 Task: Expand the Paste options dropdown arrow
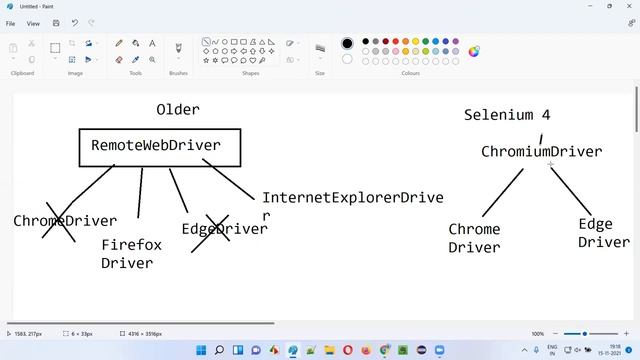tap(13, 59)
